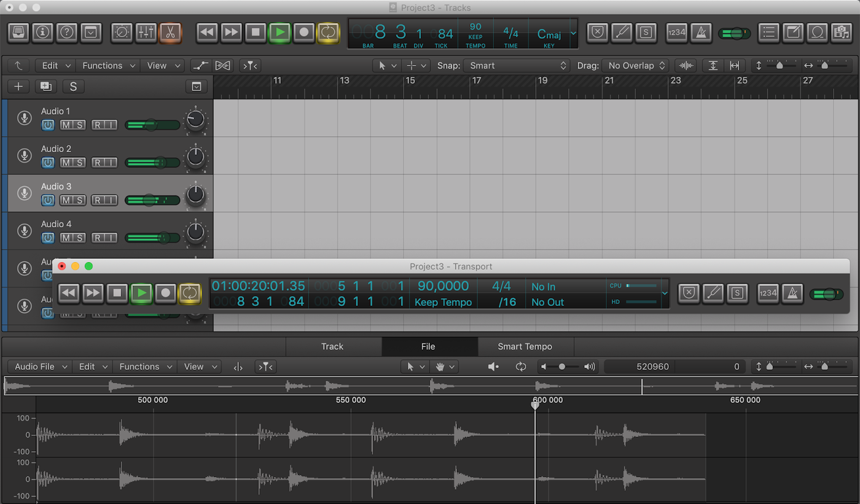Screen dimensions: 860x504
Task: Toggle the metronome in main toolbar
Action: [x=700, y=32]
